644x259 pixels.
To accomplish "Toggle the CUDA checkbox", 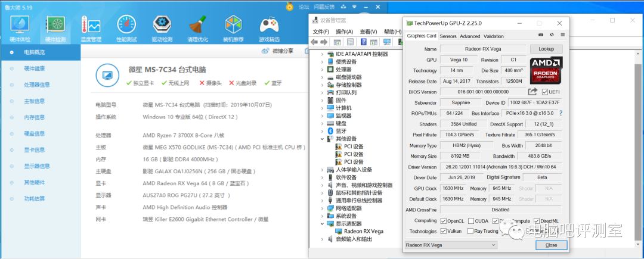I will click(470, 221).
